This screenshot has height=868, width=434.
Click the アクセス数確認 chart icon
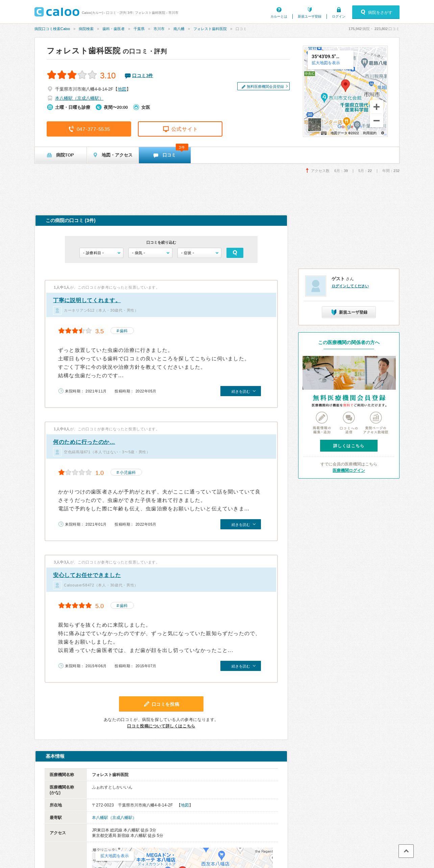pyautogui.click(x=376, y=417)
